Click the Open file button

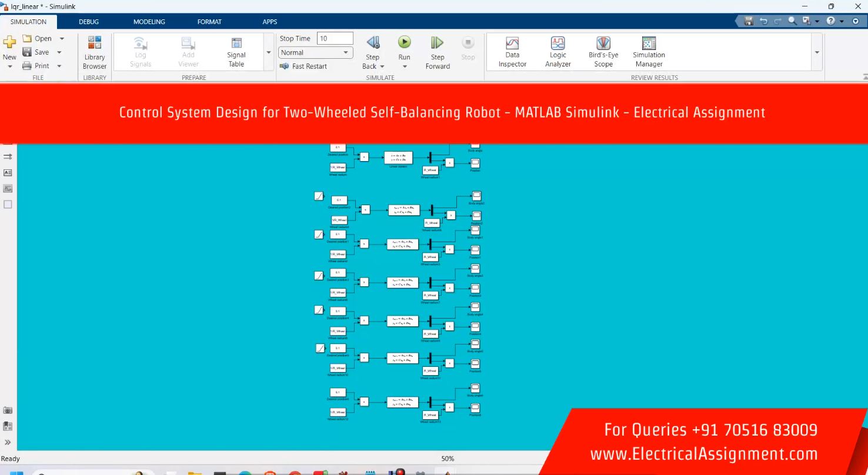point(36,38)
